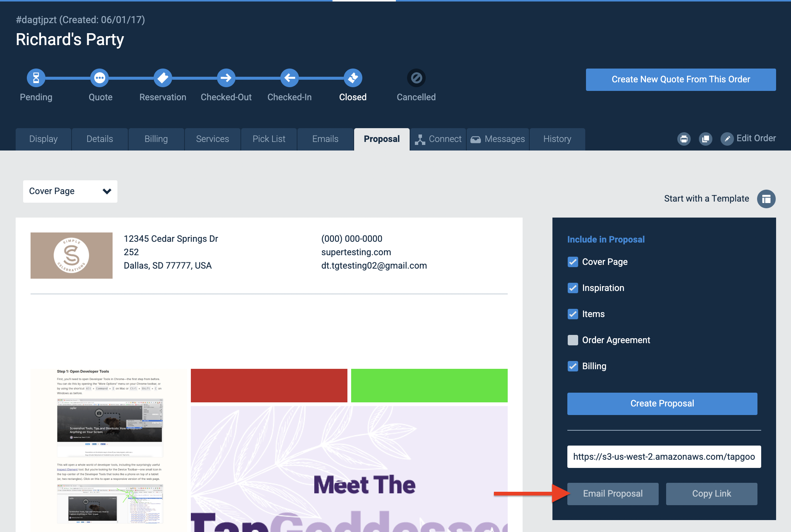Switch to the Display tab
The height and width of the screenshot is (532, 791).
[x=44, y=139]
